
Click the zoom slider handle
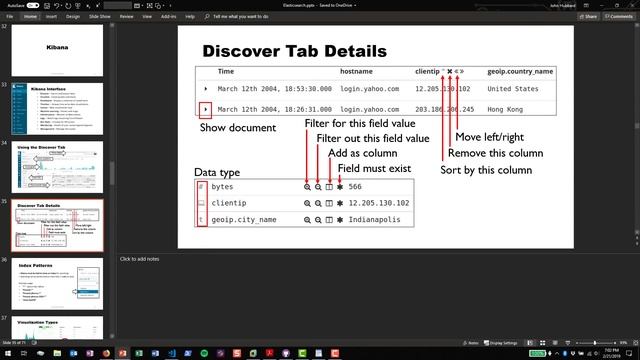pyautogui.click(x=595, y=343)
